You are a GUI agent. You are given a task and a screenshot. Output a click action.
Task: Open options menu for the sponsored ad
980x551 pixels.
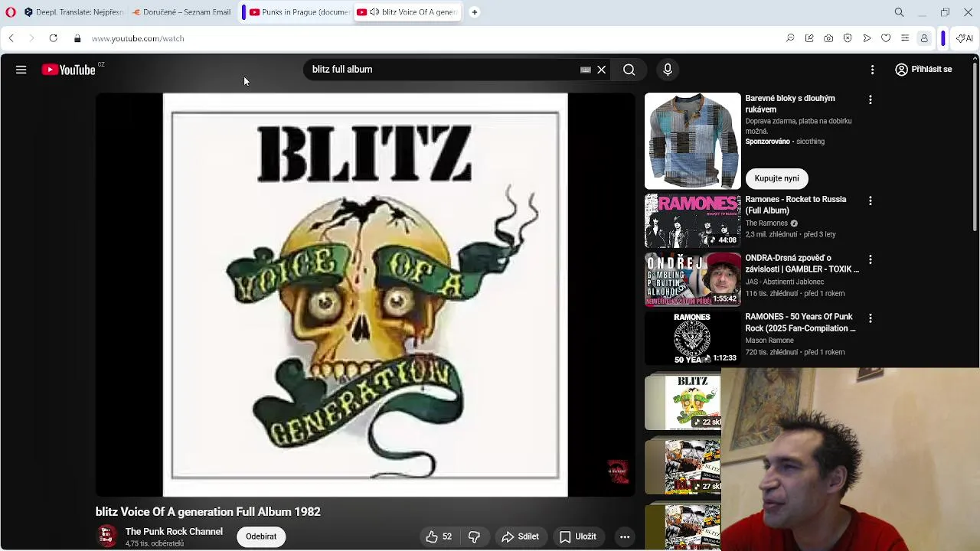tap(870, 99)
